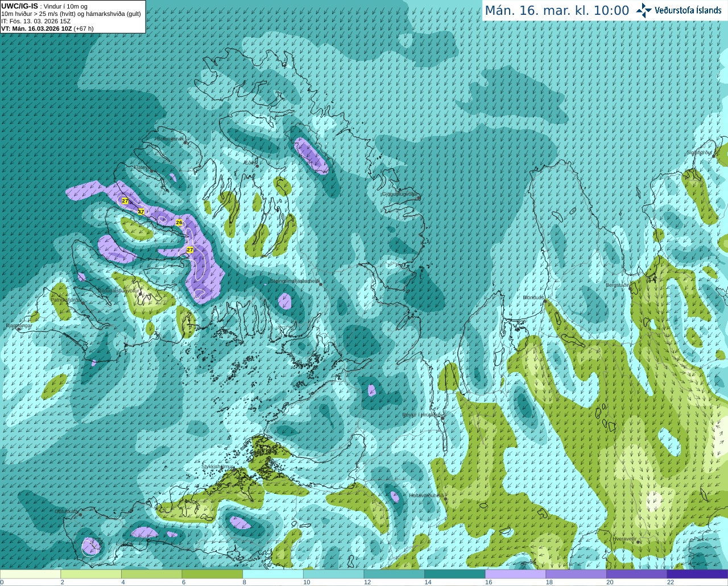728x586 pixels.
Task: Select the 12–14 m/s teal swatch
Action: click(x=394, y=574)
